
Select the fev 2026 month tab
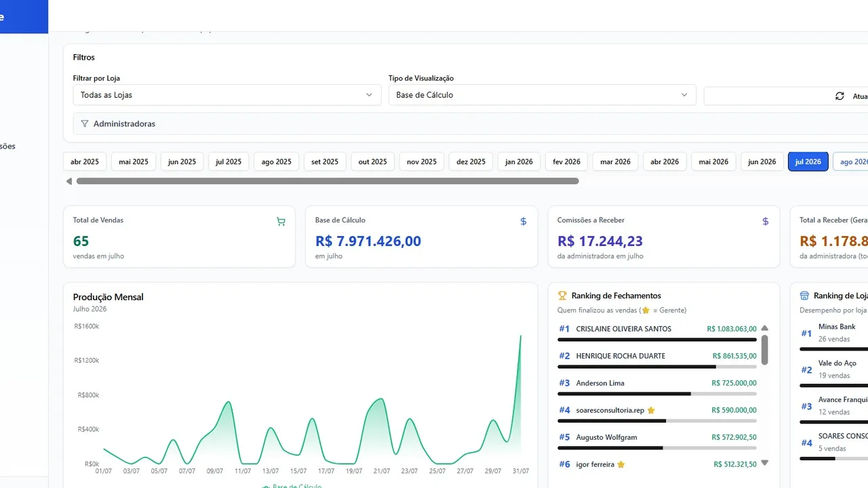pyautogui.click(x=566, y=162)
